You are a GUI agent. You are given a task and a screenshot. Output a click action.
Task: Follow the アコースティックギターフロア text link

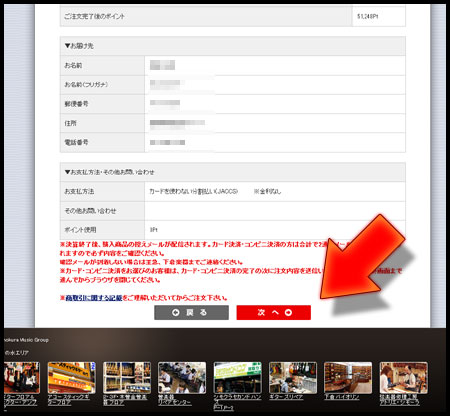coord(69,400)
